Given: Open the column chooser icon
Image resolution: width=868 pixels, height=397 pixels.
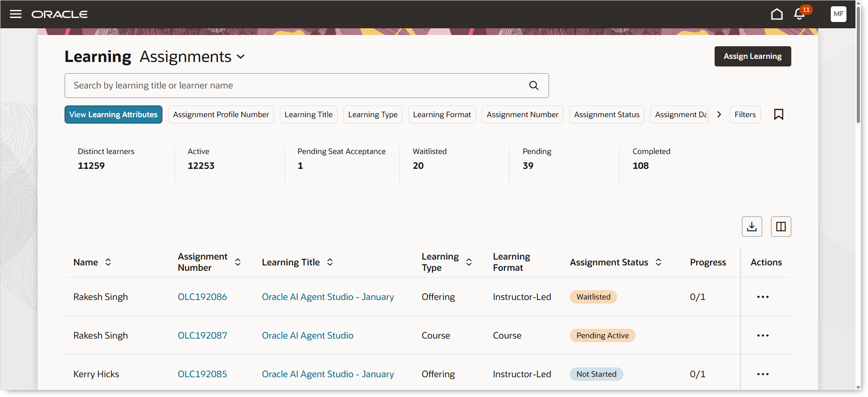Looking at the screenshot, I should click(x=781, y=226).
